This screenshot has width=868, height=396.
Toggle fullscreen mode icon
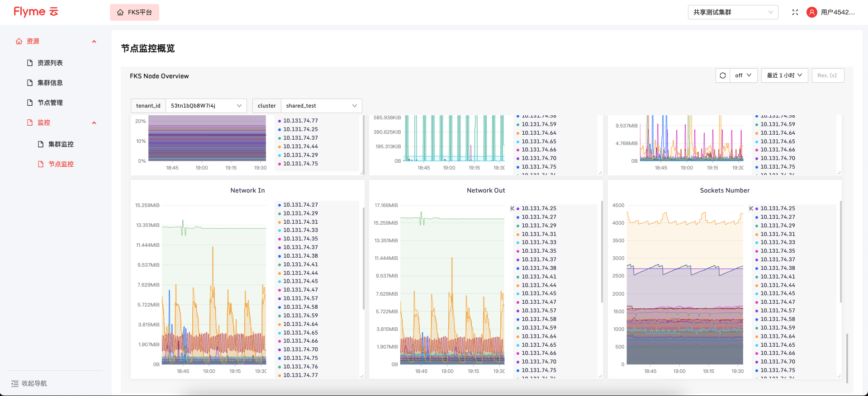coord(795,12)
